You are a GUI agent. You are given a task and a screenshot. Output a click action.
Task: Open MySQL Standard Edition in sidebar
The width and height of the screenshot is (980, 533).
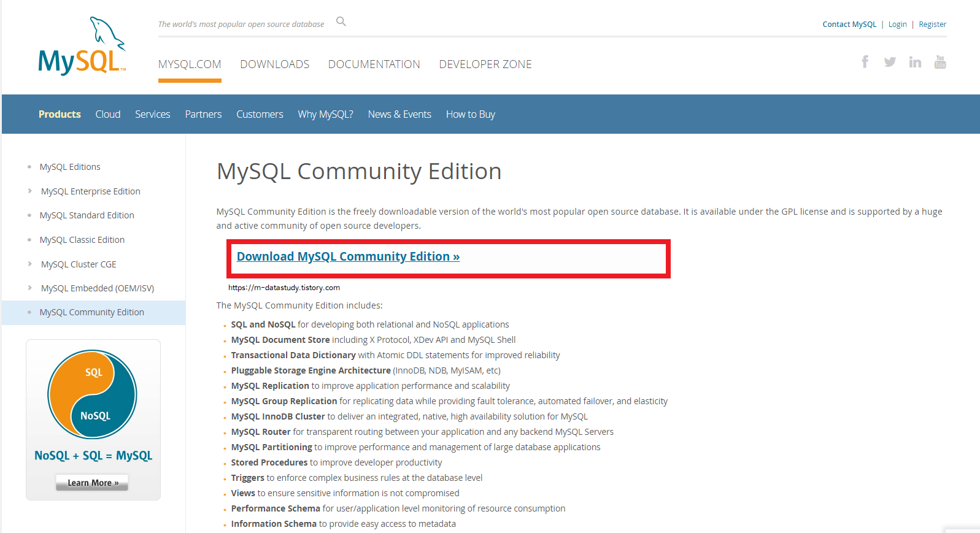(87, 215)
